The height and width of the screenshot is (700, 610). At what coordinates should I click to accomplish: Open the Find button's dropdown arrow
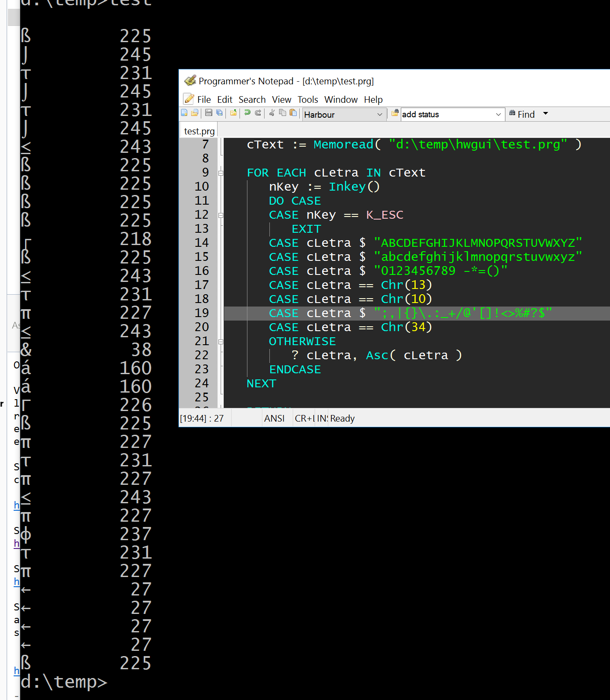coord(546,114)
